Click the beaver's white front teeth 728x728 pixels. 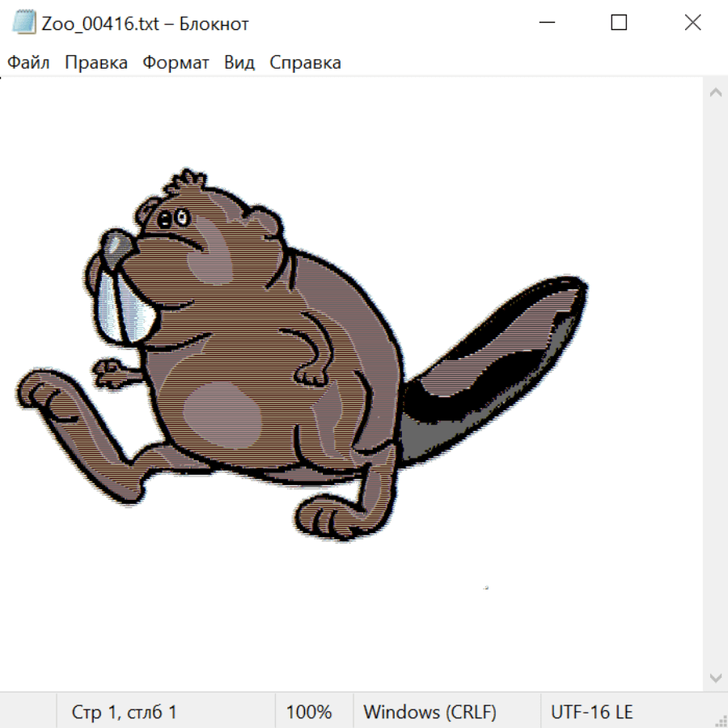pos(121,311)
